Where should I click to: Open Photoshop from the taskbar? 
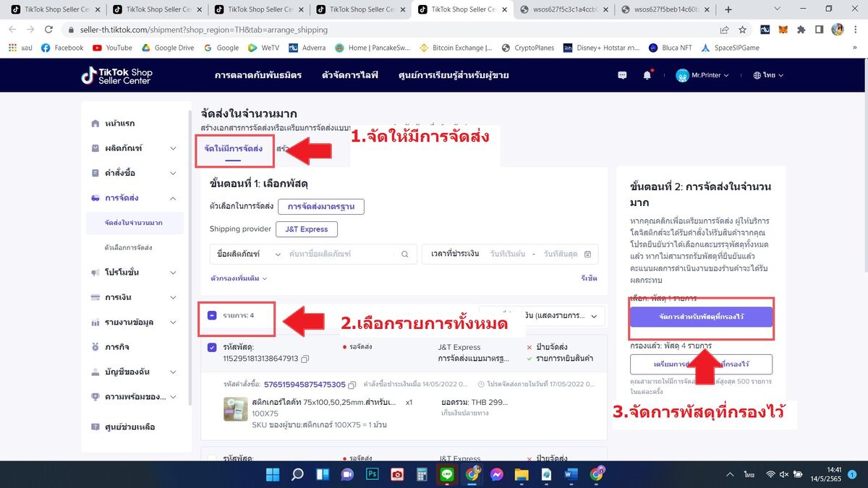(x=373, y=474)
